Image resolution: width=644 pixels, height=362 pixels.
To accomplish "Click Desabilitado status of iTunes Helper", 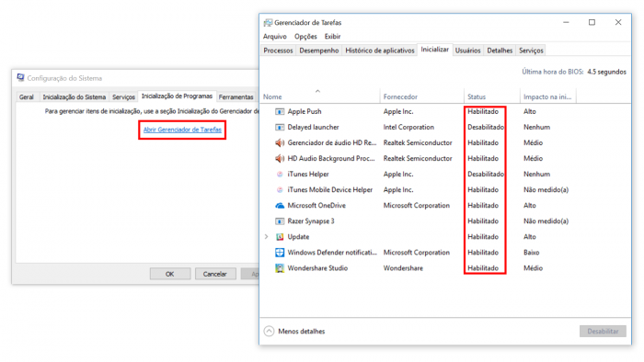I will click(x=486, y=175).
